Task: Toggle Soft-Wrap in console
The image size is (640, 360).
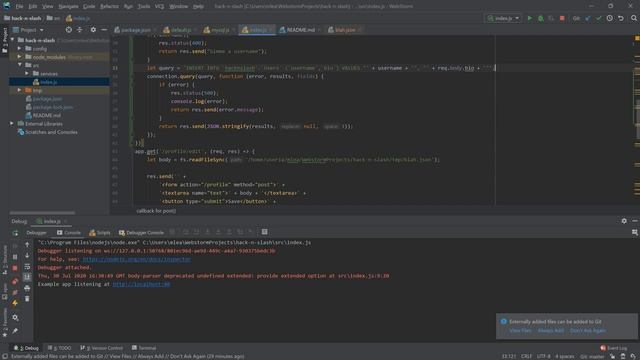Action: point(27,267)
